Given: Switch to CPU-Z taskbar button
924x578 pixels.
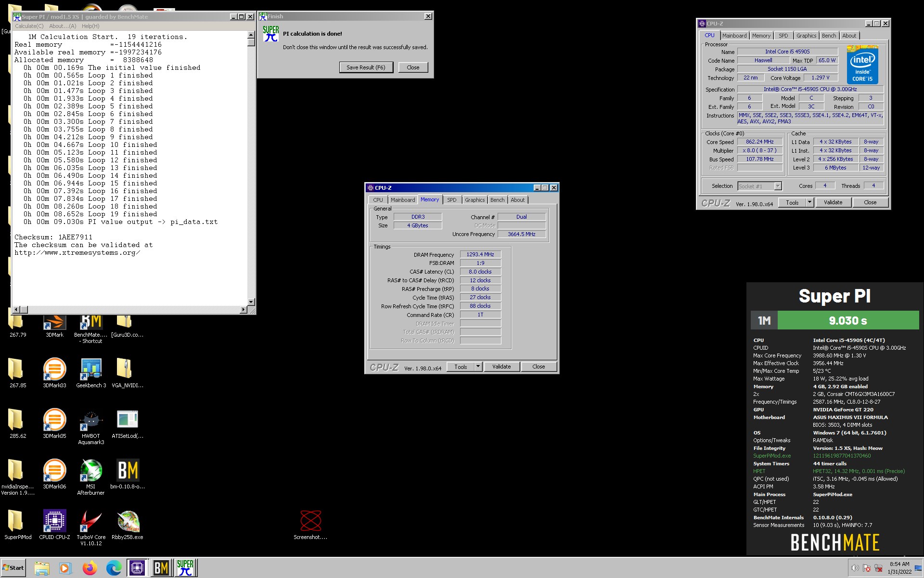Looking at the screenshot, I should pos(138,568).
